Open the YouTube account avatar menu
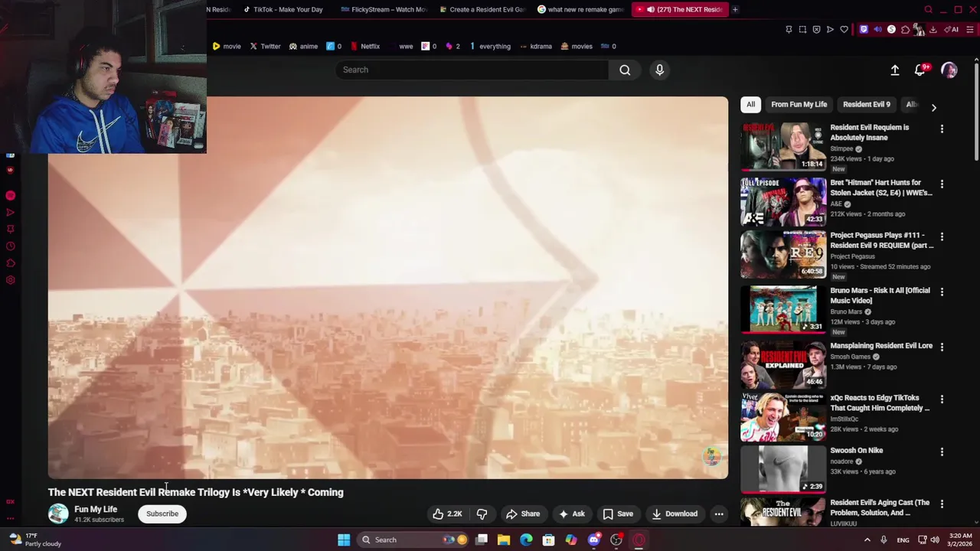 pyautogui.click(x=949, y=70)
